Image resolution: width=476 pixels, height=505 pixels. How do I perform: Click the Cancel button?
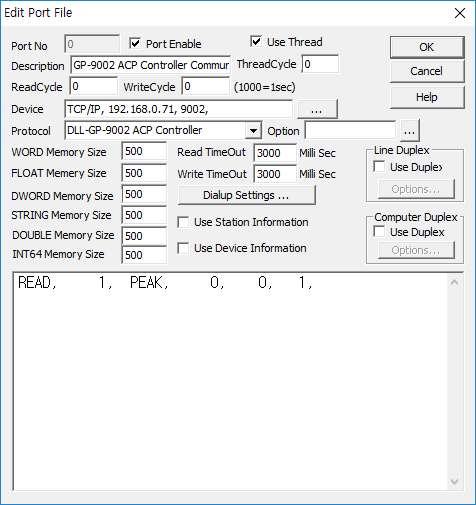click(427, 71)
